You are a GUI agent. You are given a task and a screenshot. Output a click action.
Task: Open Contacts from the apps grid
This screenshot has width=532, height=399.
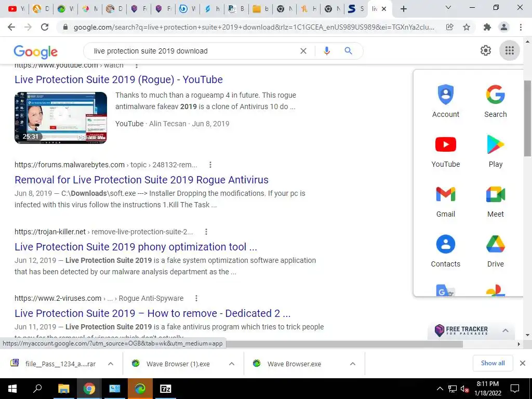point(445,251)
